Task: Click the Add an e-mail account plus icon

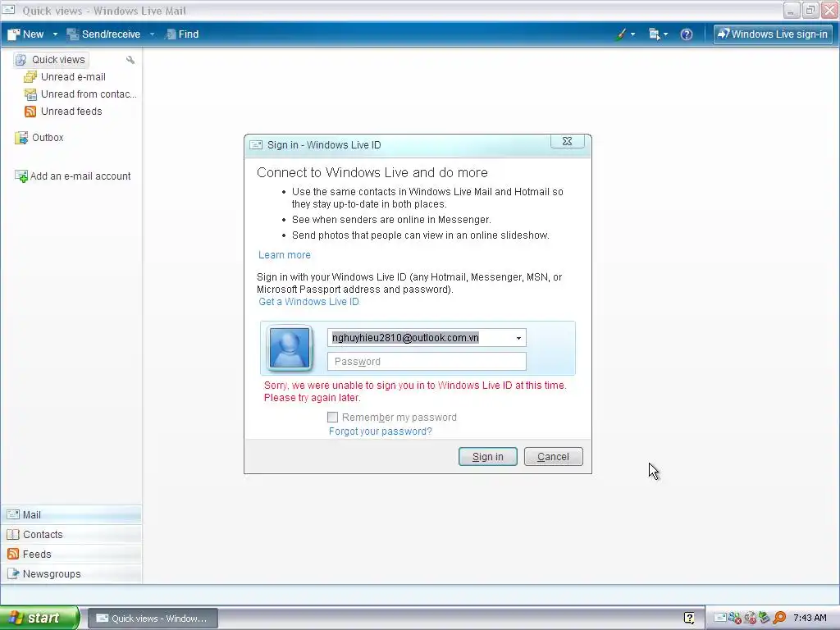Action: [21, 176]
